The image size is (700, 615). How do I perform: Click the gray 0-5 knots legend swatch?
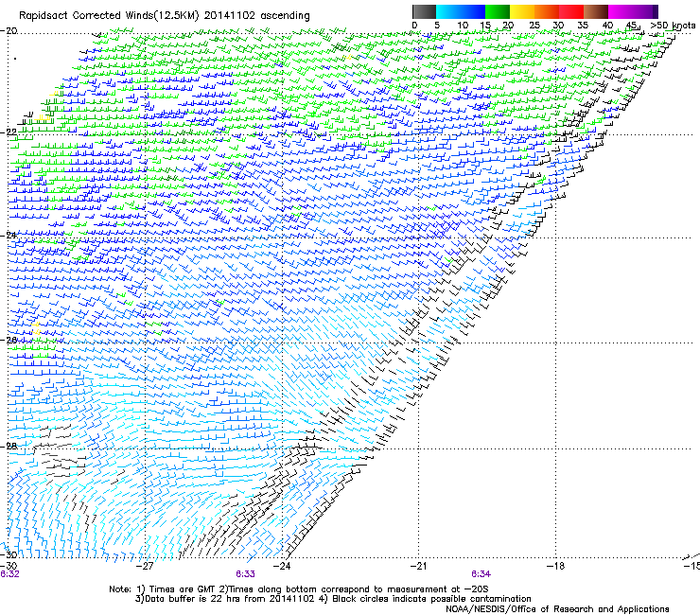(424, 11)
